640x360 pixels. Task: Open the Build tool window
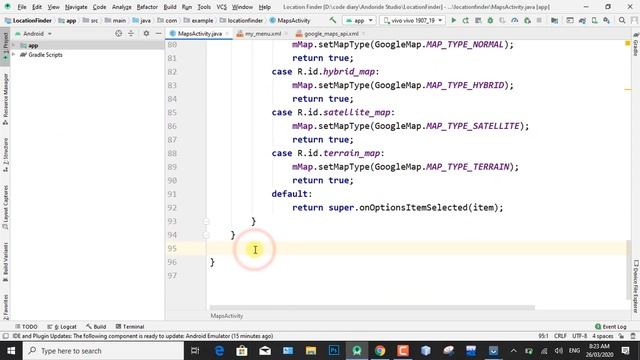96,327
